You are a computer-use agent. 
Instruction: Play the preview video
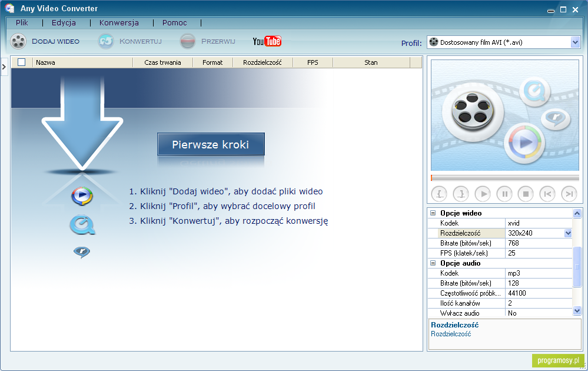[x=483, y=194]
